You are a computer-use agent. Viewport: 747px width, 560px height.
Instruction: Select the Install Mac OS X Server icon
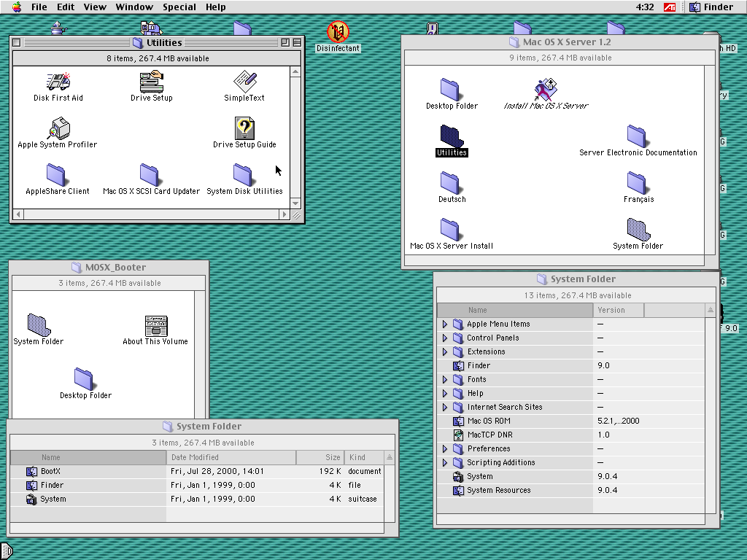pyautogui.click(x=545, y=89)
